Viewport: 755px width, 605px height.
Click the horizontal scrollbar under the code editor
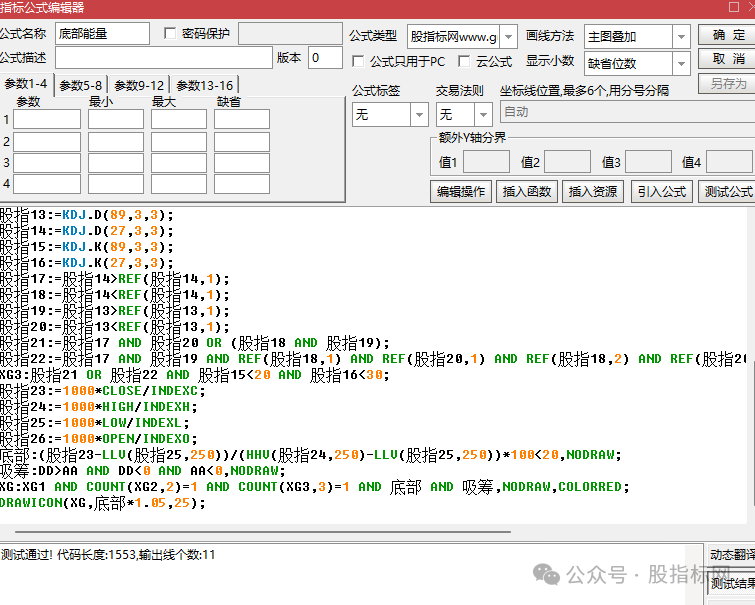coord(262,532)
